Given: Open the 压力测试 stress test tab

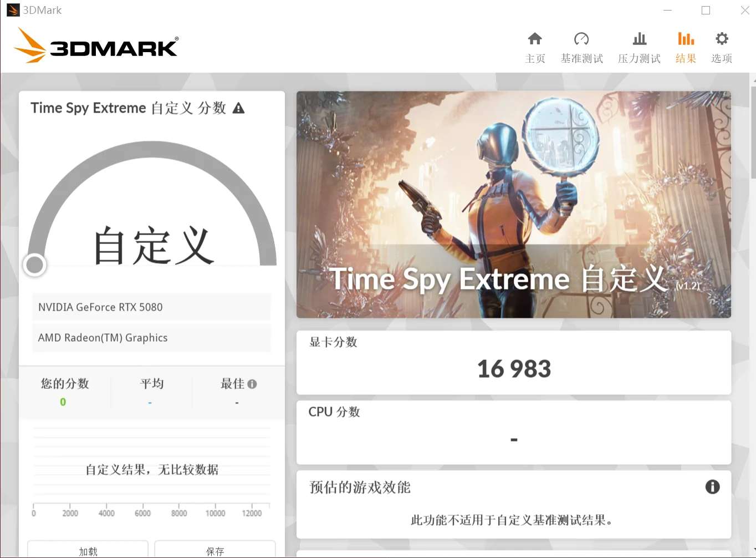Looking at the screenshot, I should [639, 48].
